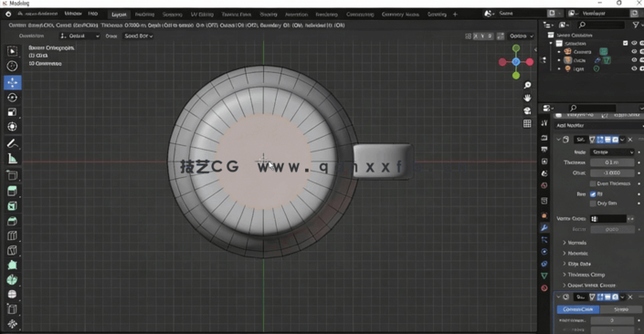This screenshot has height=334, width=644.
Task: Activate the 3D Cursor tool
Action: pyautogui.click(x=12, y=66)
